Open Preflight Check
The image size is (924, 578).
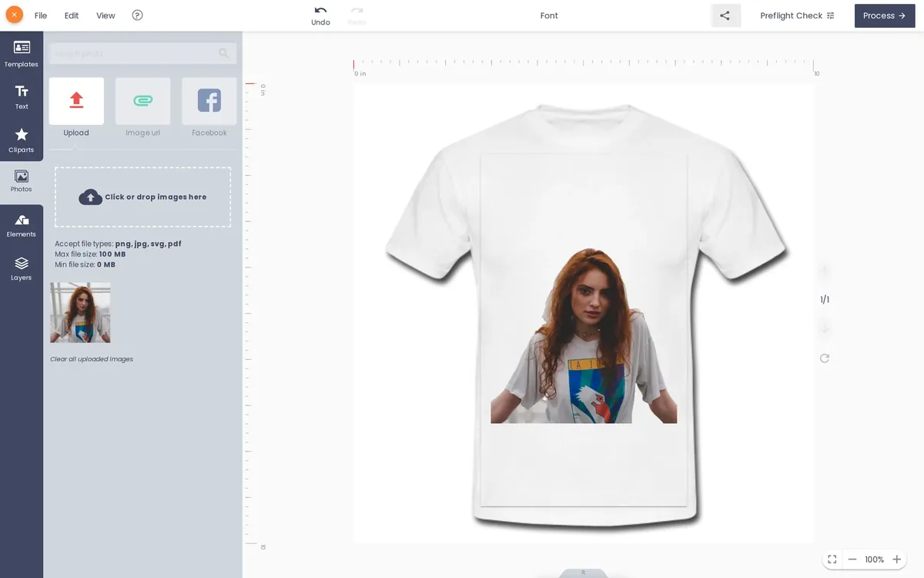797,15
